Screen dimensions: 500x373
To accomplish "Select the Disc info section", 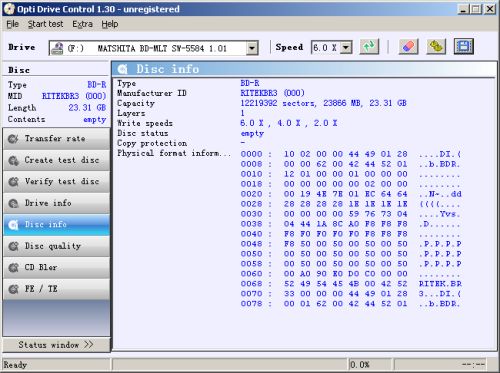I will pos(56,225).
